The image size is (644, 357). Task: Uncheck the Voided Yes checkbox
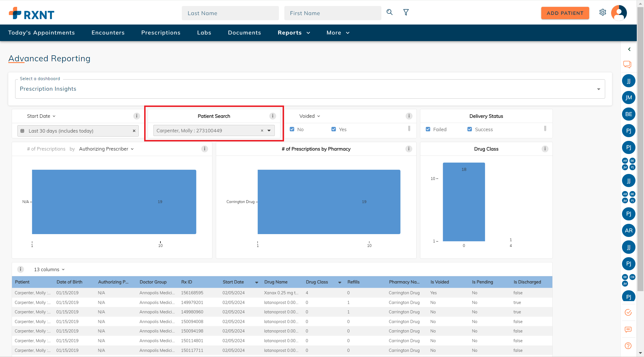click(334, 129)
